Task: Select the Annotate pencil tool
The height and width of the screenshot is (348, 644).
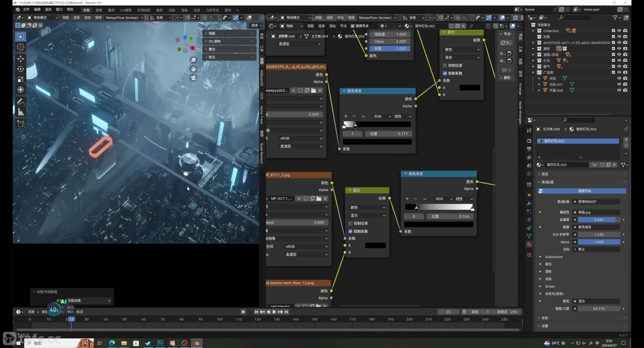Action: point(21,102)
